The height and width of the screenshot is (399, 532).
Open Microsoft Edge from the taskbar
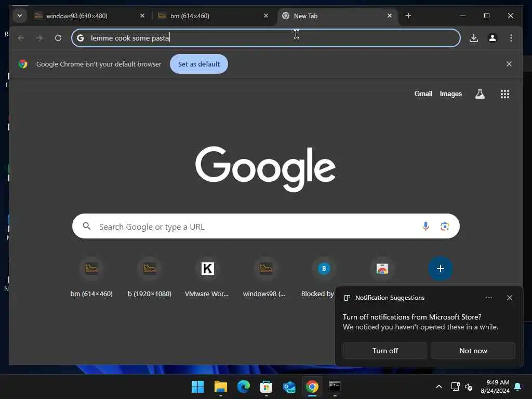[x=243, y=387]
